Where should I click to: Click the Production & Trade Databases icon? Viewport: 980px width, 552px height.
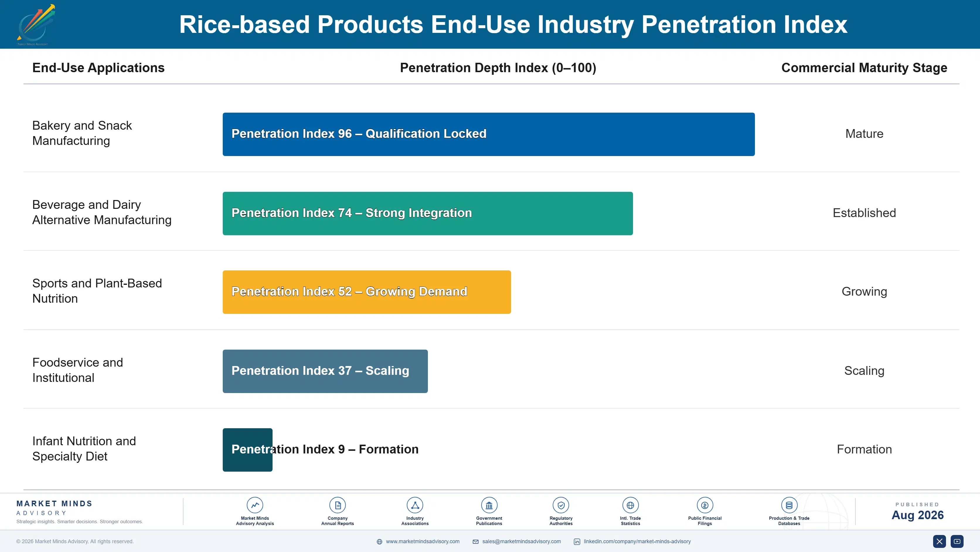click(789, 505)
